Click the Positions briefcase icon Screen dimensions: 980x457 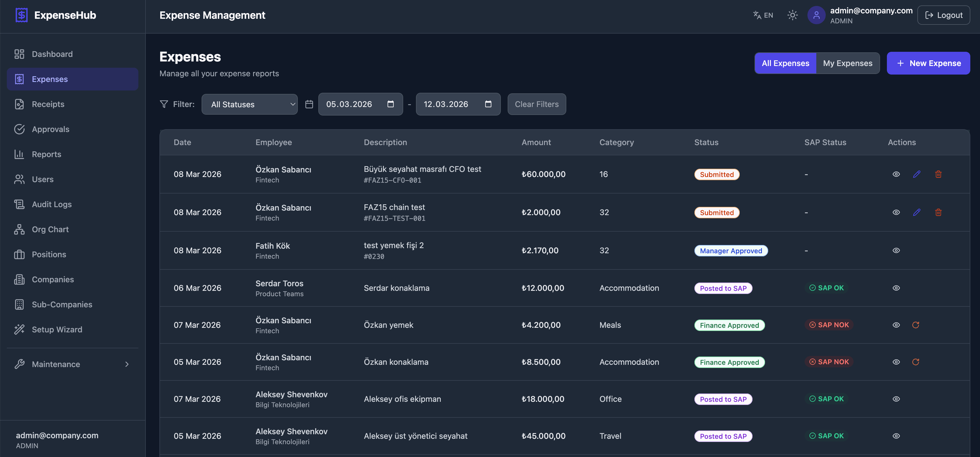[19, 254]
